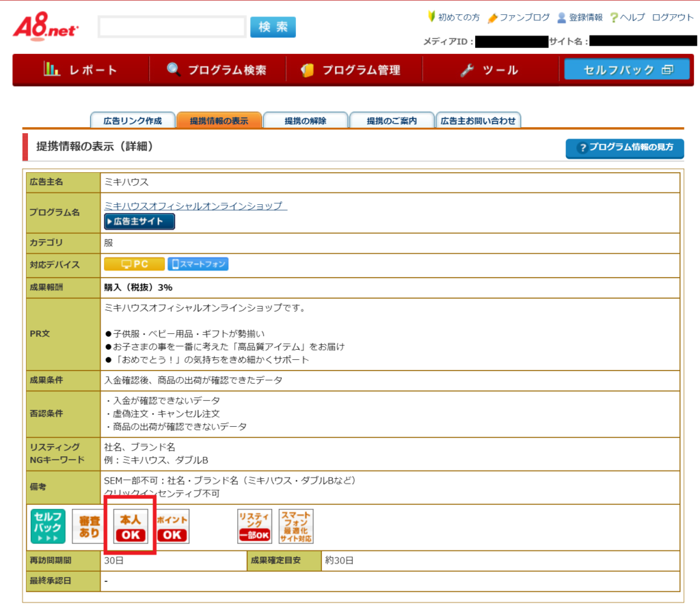Click the 再訪問期間 30日 value

(x=114, y=560)
